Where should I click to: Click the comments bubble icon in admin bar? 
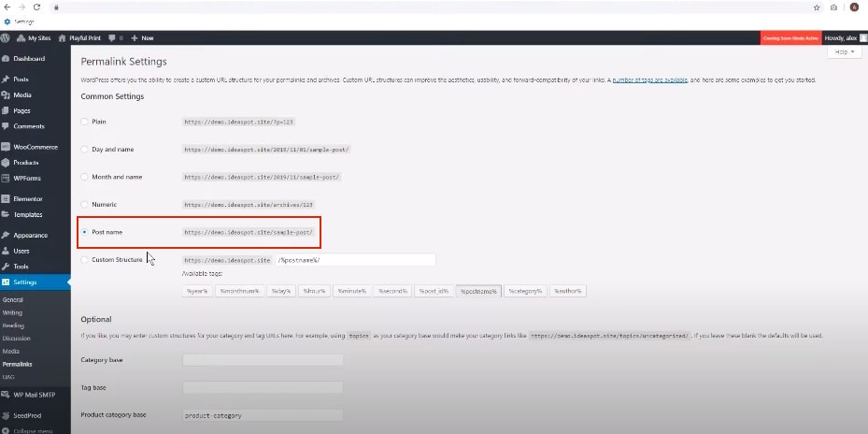coord(112,38)
